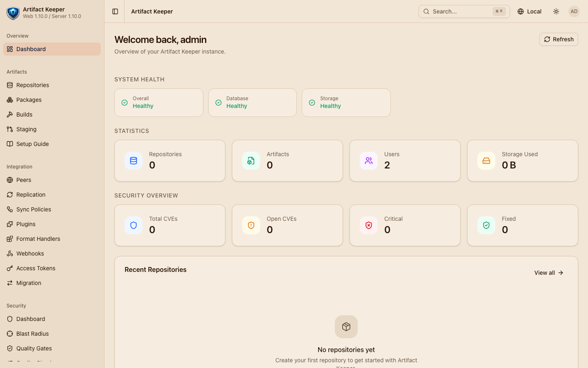Click 'Web 1.10.0 / Server 1.10.0' version text
Viewport: 588px width, 368px height.
pos(52,16)
